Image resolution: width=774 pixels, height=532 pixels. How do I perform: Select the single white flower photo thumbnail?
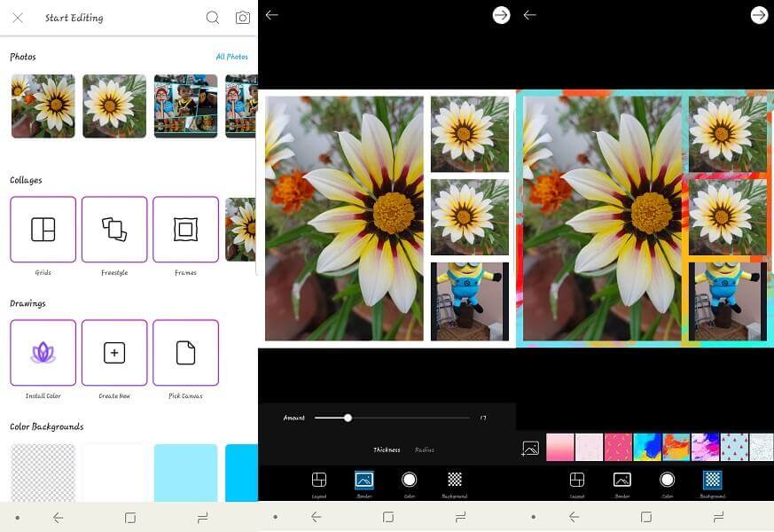tap(114, 106)
